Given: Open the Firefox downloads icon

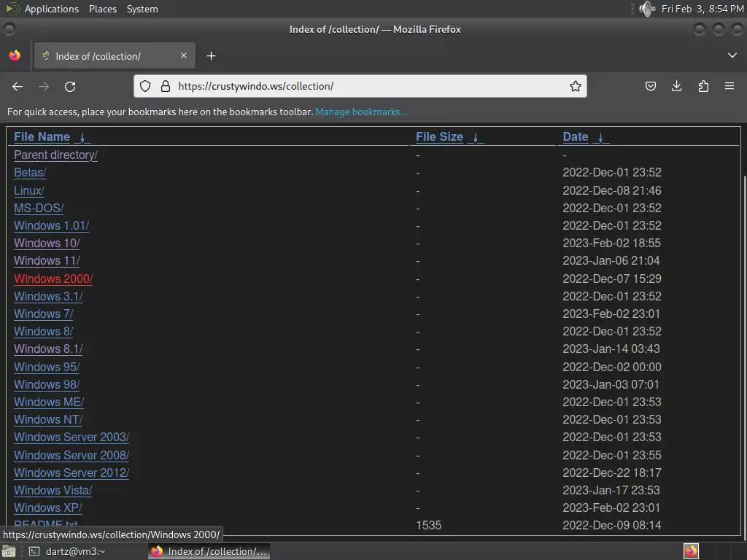Looking at the screenshot, I should pyautogui.click(x=676, y=86).
